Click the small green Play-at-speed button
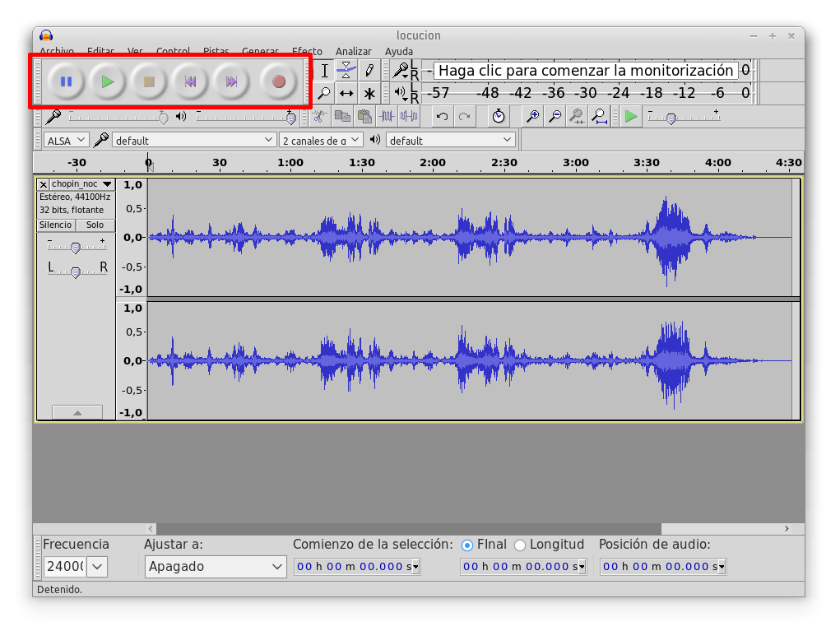 click(631, 116)
